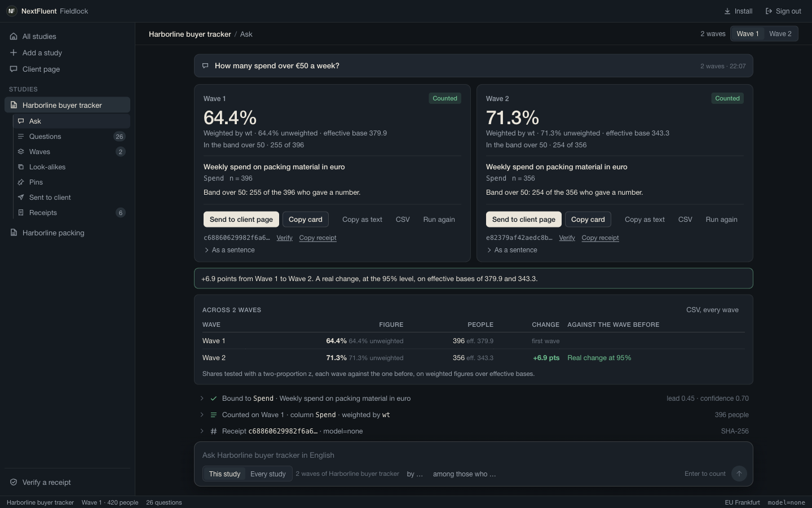The image size is (812, 508).
Task: Switch to Wave 1 toggle
Action: (x=748, y=34)
